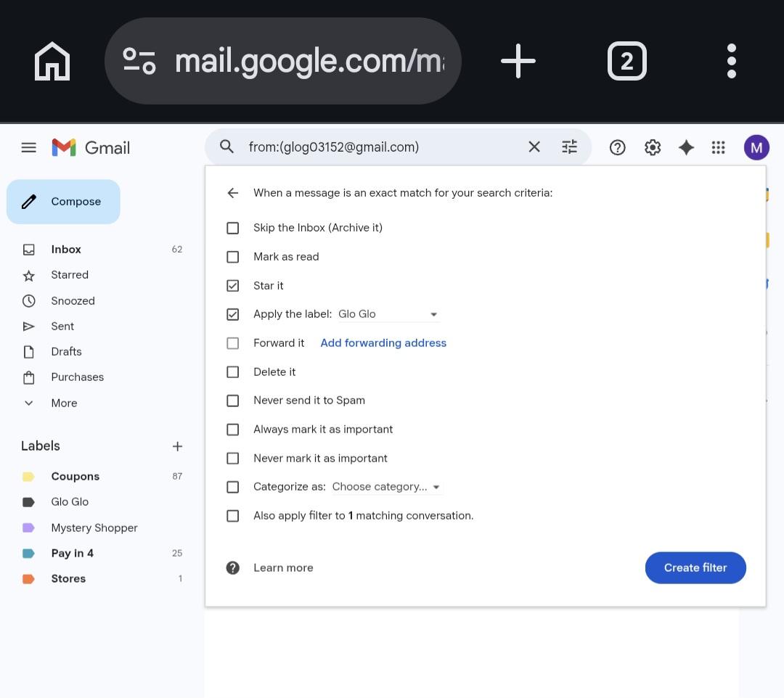Image resolution: width=784 pixels, height=698 pixels.
Task: Click the search magnifier icon
Action: (226, 147)
